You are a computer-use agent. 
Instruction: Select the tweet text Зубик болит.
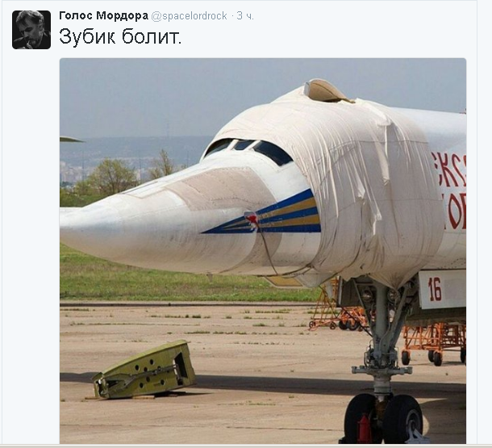(120, 37)
